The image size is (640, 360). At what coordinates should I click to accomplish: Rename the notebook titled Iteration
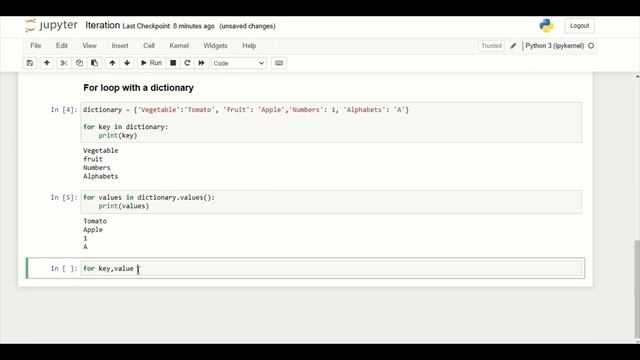coord(102,25)
